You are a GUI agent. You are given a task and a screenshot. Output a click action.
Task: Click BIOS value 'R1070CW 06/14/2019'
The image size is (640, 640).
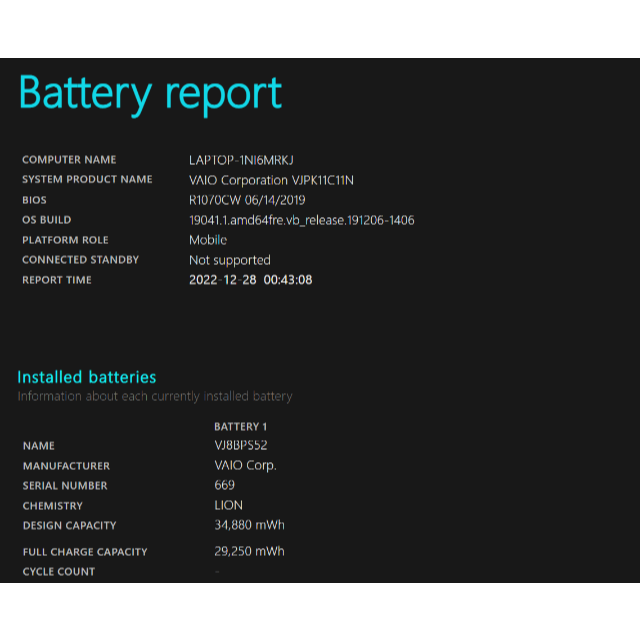pyautogui.click(x=247, y=200)
